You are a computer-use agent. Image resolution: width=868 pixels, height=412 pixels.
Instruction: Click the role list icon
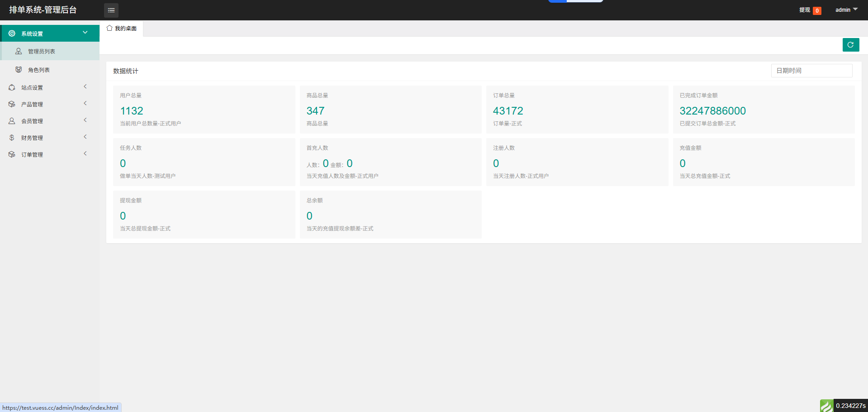(19, 70)
